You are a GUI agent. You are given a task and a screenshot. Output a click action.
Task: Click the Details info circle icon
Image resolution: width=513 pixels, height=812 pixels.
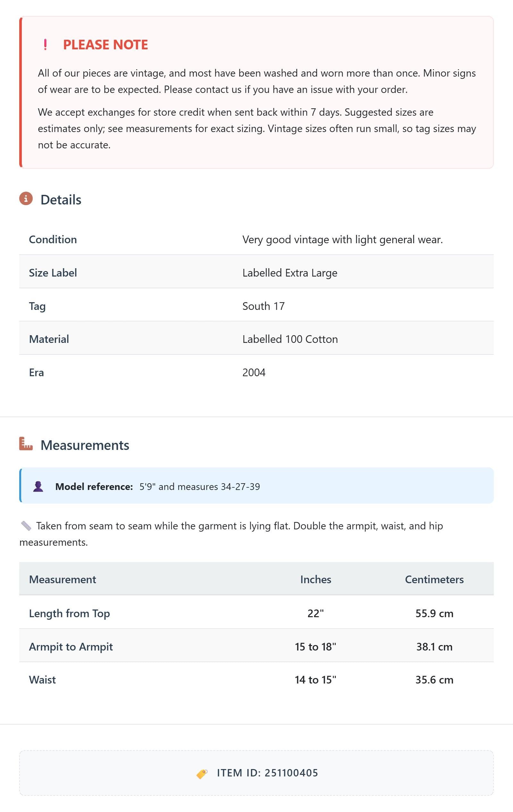click(26, 199)
